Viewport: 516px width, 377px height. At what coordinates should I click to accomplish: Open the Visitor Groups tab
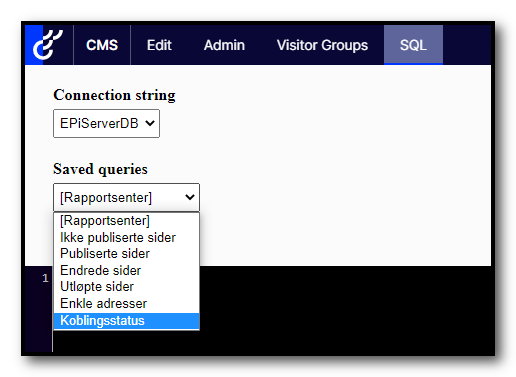click(322, 45)
